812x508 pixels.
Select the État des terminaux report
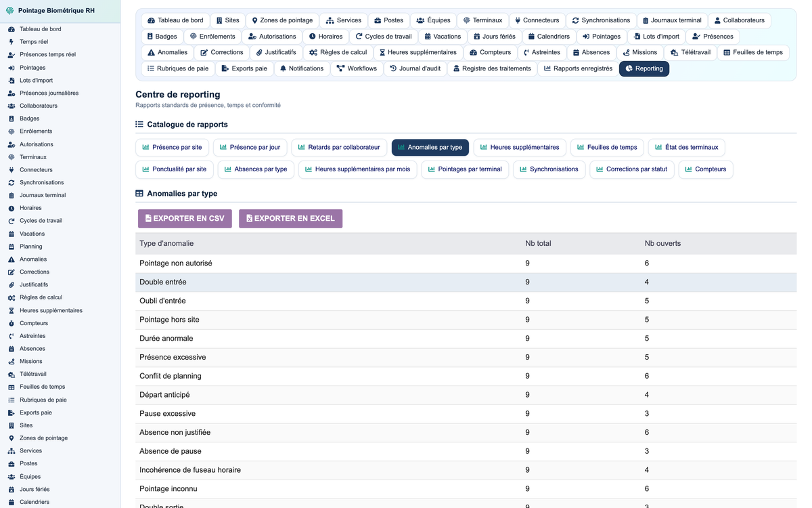686,147
